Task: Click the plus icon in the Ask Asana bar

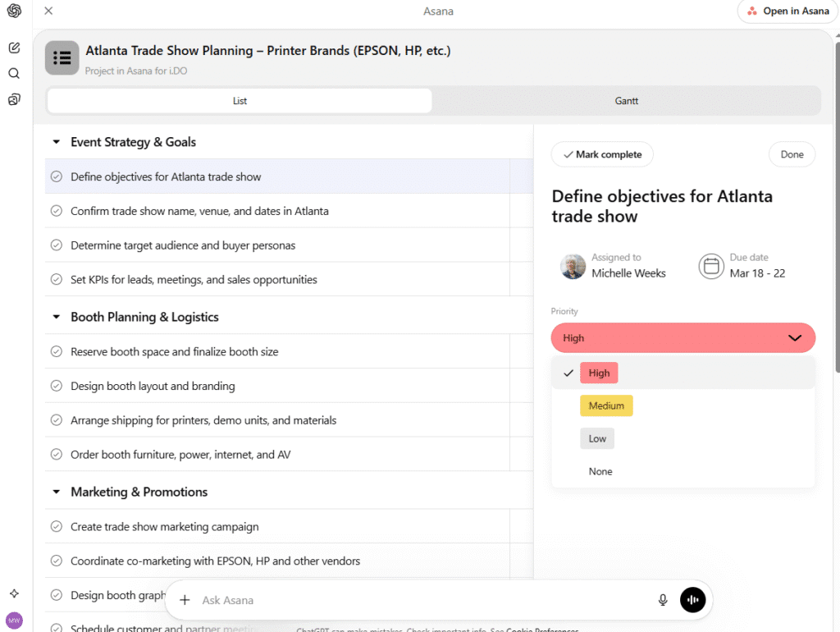Action: click(184, 600)
